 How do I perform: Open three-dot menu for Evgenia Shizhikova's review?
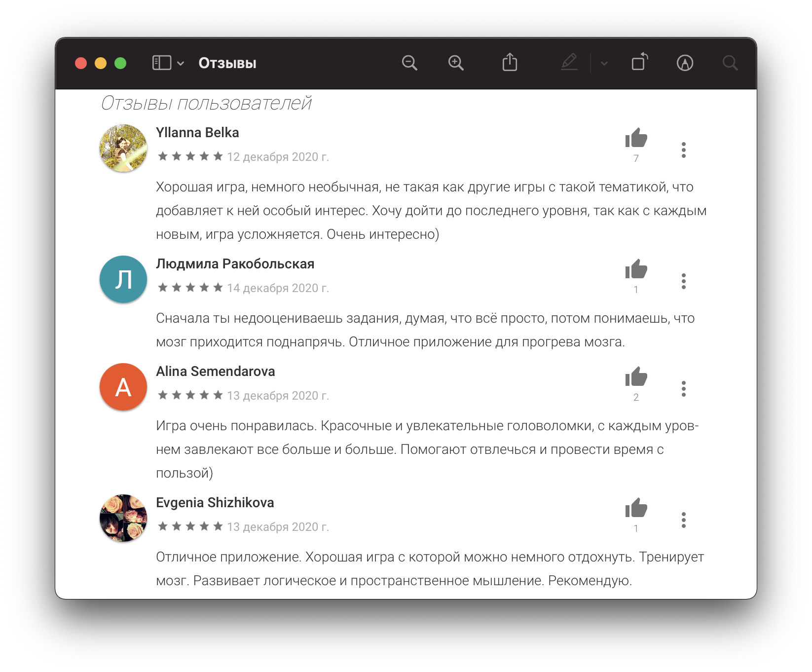click(x=683, y=520)
